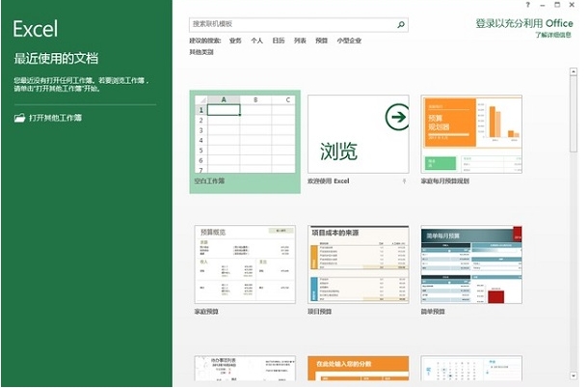588x388 pixels.
Task: Select the 业务 suggested search
Action: pos(235,41)
